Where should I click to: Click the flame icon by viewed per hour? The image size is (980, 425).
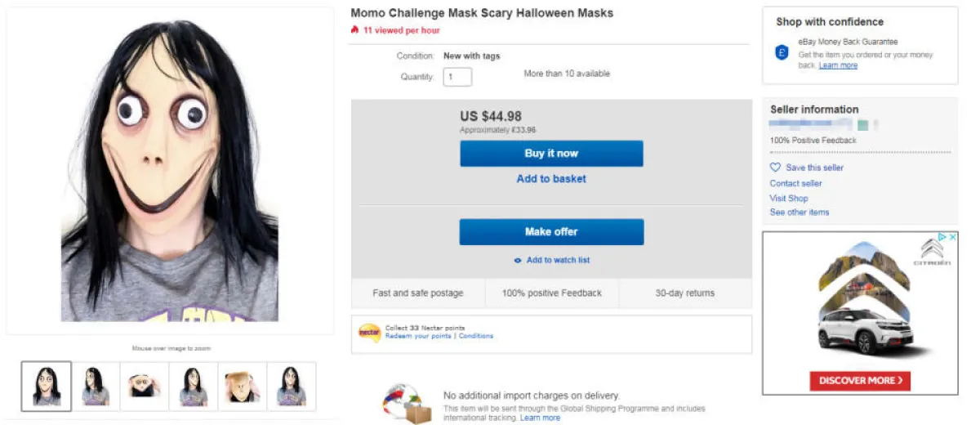(354, 30)
